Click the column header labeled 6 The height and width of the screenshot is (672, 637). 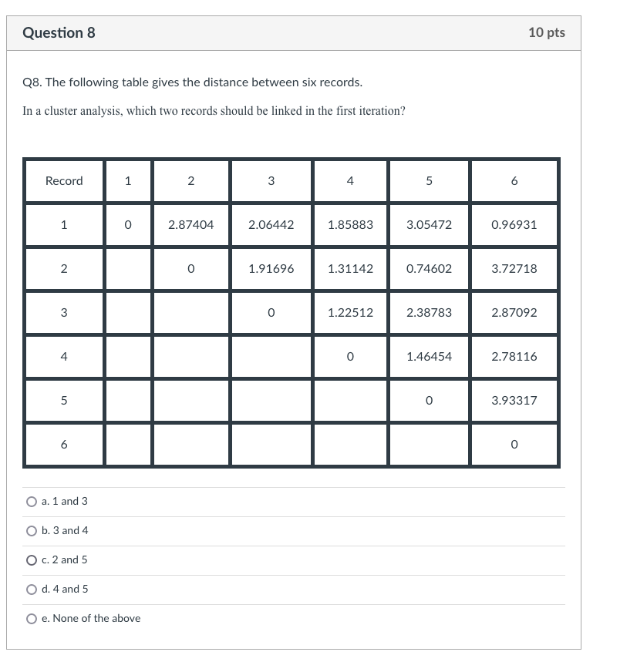(514, 180)
